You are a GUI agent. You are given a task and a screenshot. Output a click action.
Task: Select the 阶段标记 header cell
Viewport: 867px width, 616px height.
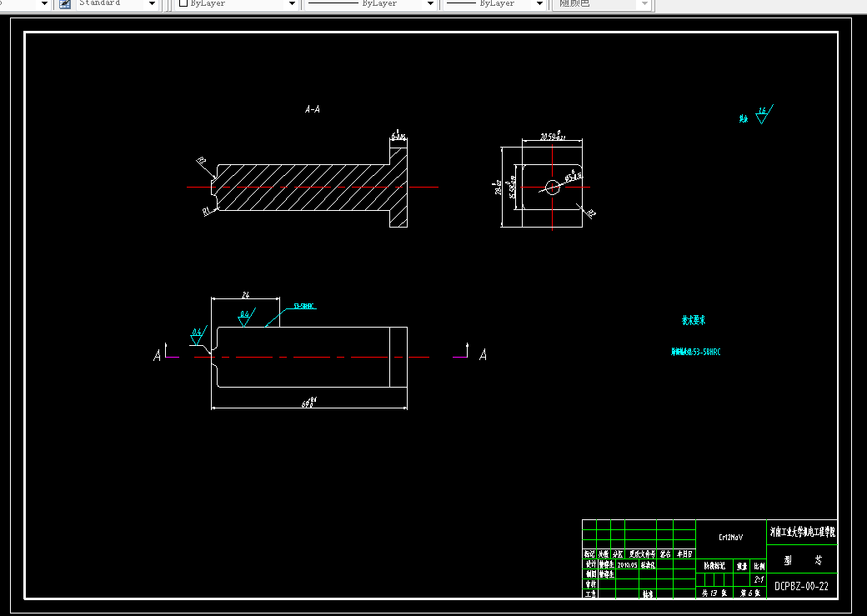coord(714,566)
